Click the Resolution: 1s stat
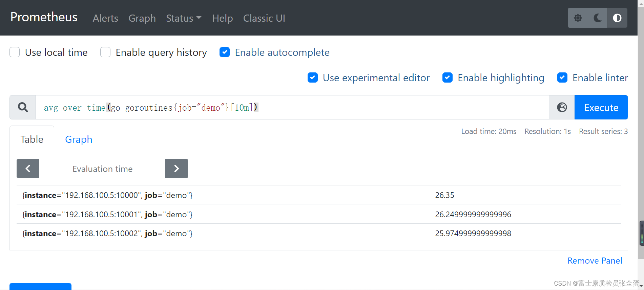The width and height of the screenshot is (644, 290). [x=547, y=131]
